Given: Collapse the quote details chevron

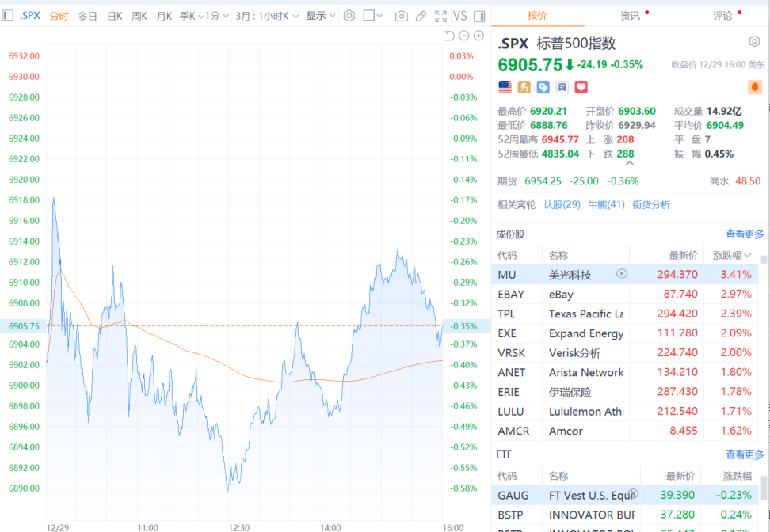Looking at the screenshot, I should [630, 163].
